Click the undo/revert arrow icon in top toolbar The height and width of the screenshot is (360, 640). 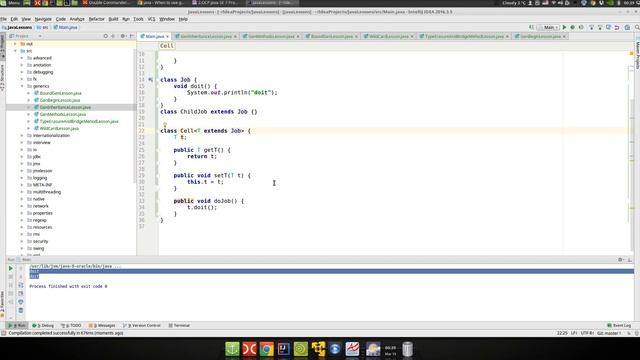[x=617, y=27]
